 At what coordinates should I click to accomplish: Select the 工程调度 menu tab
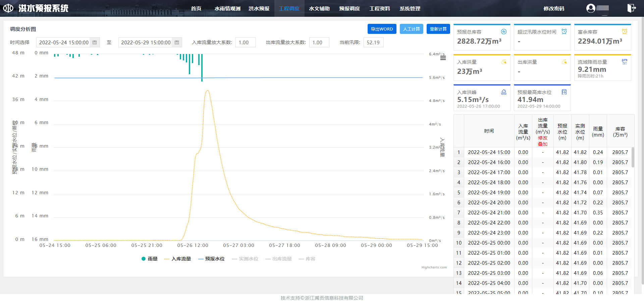click(289, 8)
